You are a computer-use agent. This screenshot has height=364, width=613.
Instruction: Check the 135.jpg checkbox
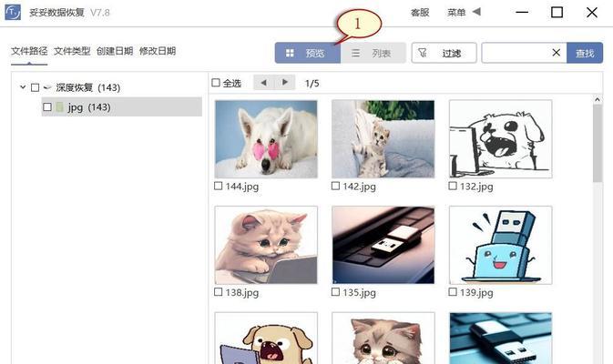coord(335,292)
